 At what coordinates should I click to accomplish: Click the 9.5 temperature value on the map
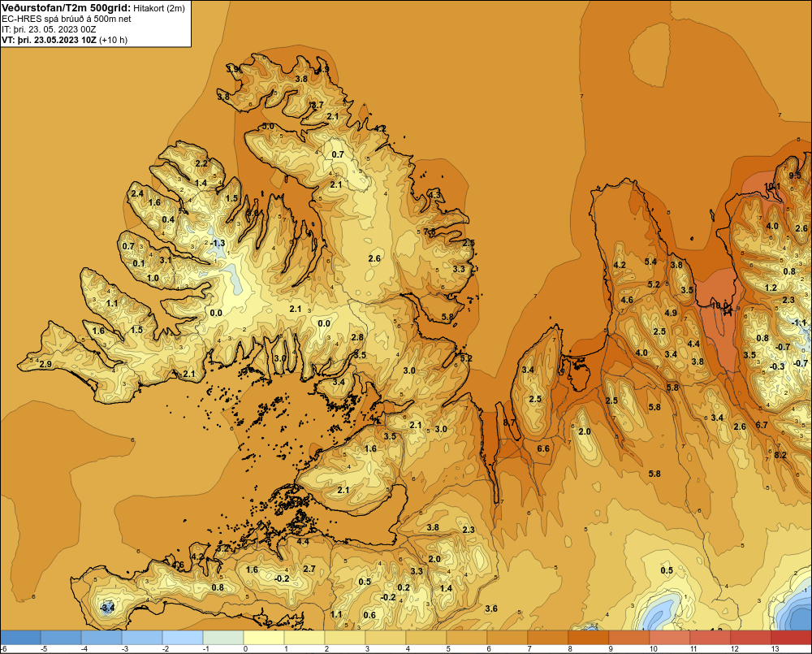click(795, 175)
